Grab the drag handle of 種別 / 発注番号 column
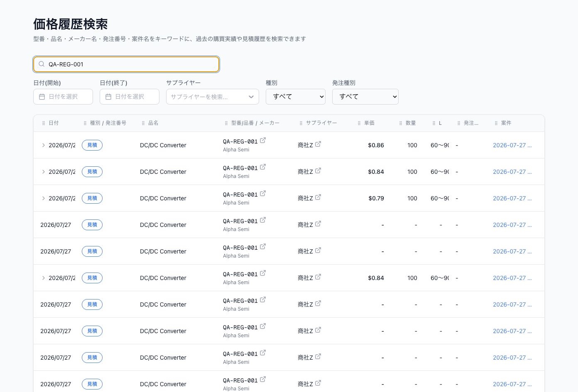Screen dimensions: 578x392 85,123
